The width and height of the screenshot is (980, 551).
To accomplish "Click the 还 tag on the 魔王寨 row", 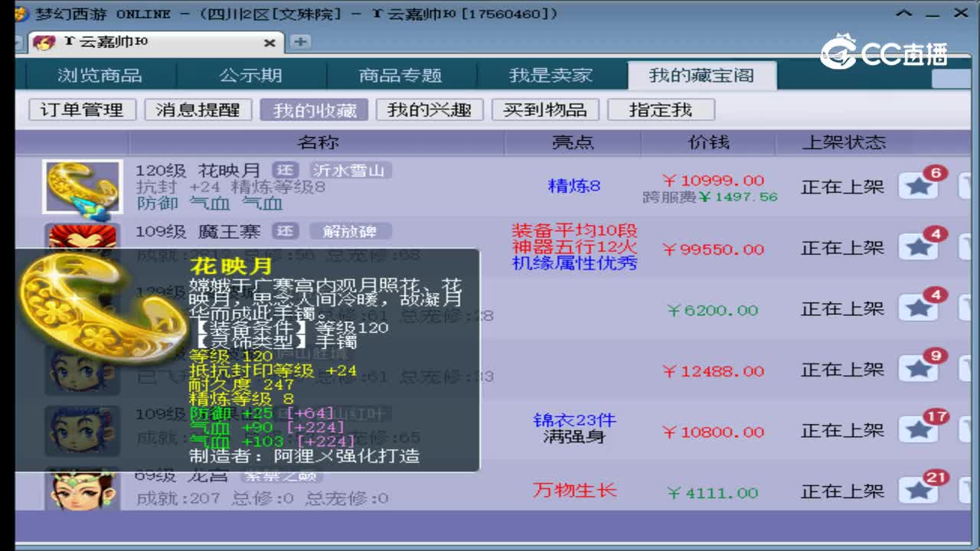I will point(286,231).
